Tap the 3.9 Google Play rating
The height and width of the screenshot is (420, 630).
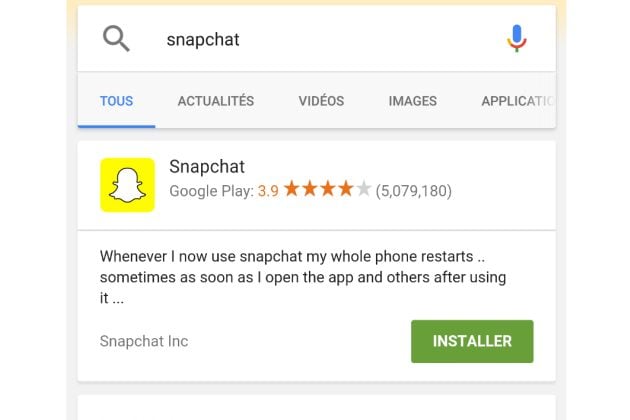268,191
